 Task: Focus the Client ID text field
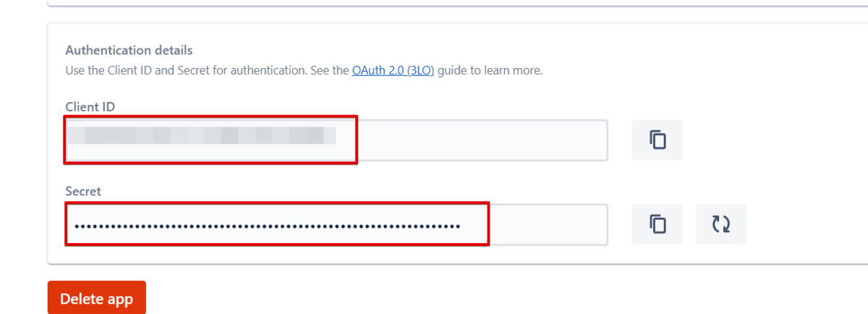(336, 140)
